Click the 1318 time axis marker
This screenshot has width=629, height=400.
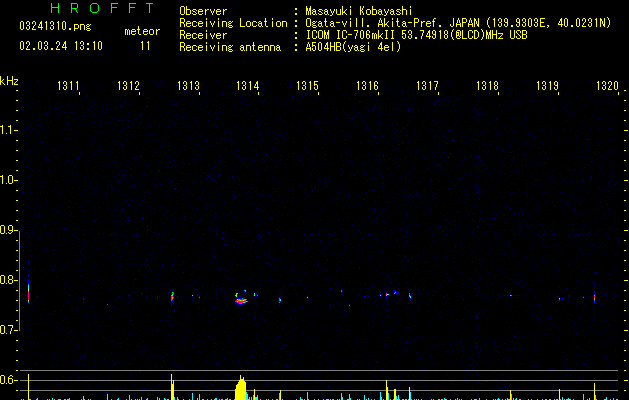487,85
